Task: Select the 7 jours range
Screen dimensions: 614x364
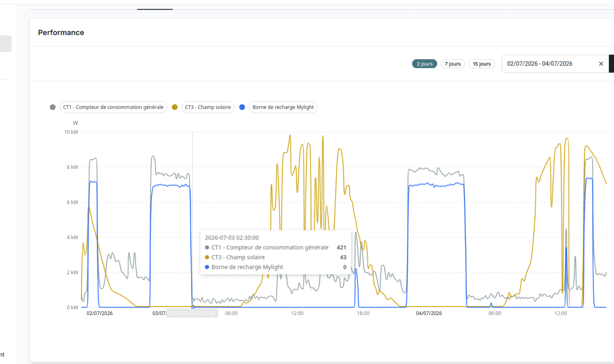Action: [453, 64]
